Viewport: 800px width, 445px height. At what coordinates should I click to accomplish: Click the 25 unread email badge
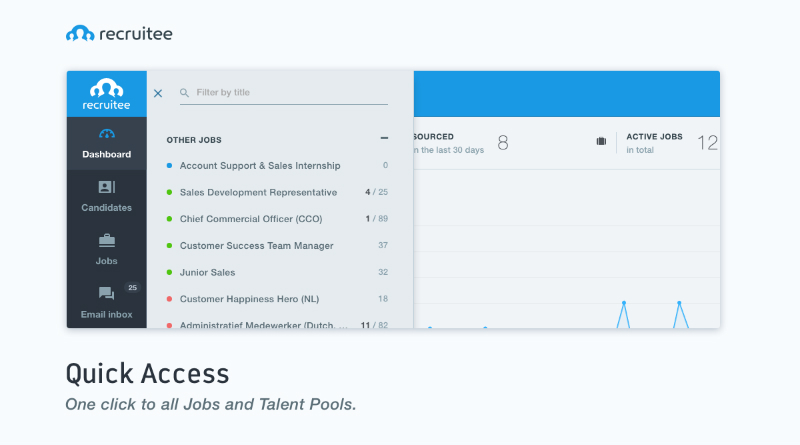pos(132,288)
